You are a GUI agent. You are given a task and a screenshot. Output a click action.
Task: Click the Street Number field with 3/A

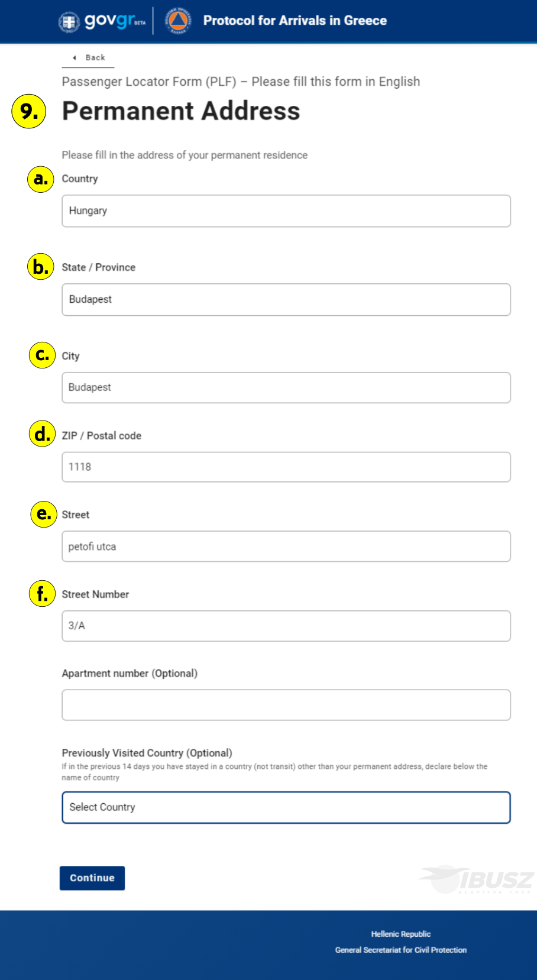pyautogui.click(x=286, y=626)
